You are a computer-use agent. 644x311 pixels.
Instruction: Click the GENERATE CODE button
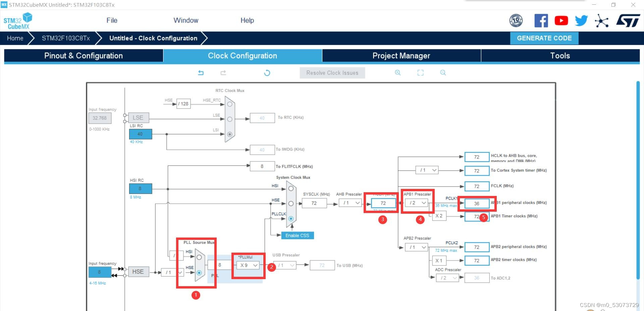pos(544,38)
